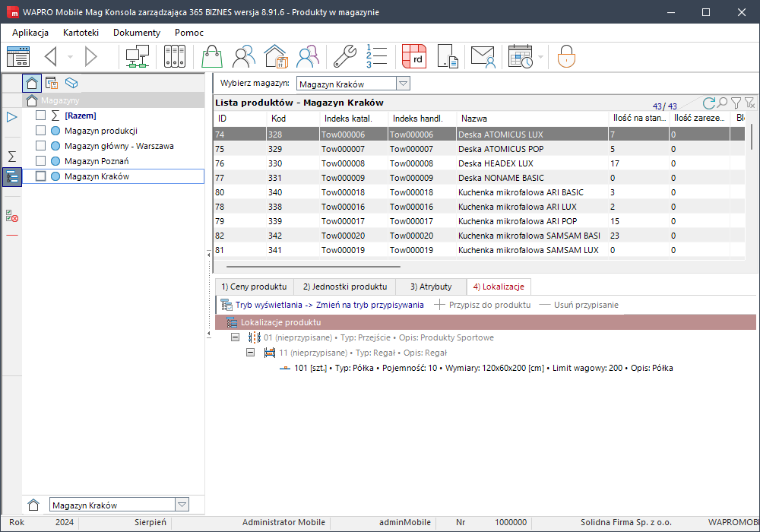Open the product list search magnifier

(x=722, y=103)
